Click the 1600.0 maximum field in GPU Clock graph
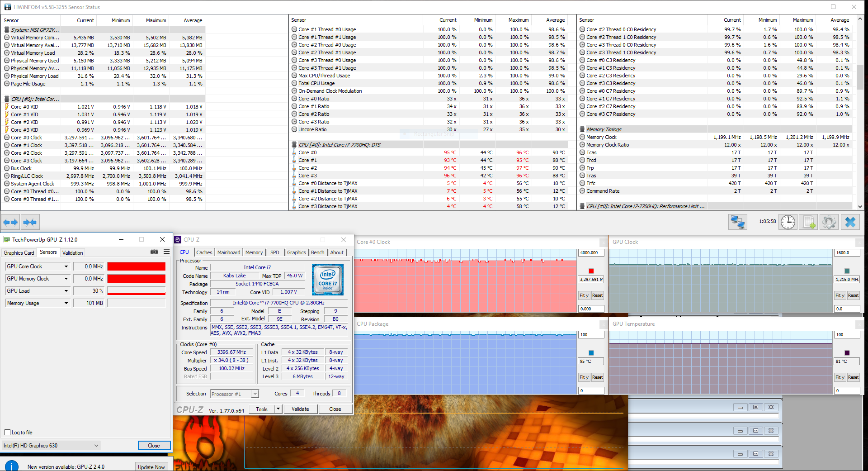The image size is (868, 471). (847, 253)
